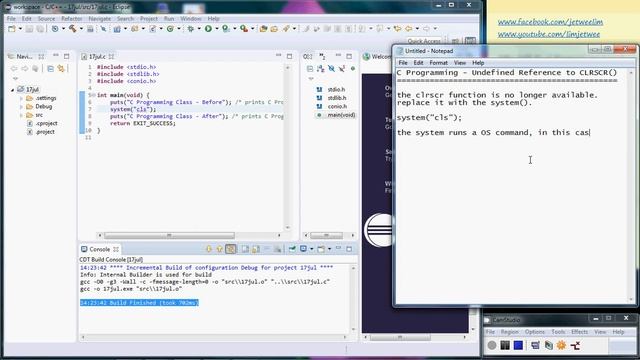Click the Quick Access search box
The image size is (640, 360).
(424, 41)
